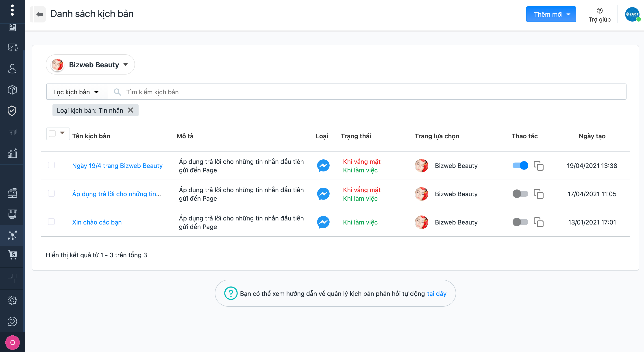The width and height of the screenshot is (644, 352).
Task: Open the shopping cart icon in sidebar
Action: (12, 255)
